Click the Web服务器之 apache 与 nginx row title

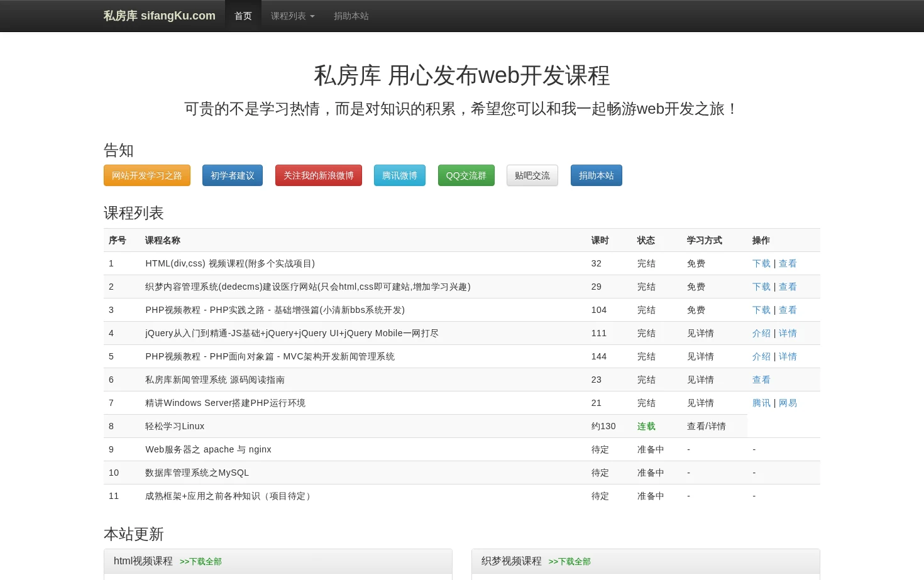[x=208, y=449]
